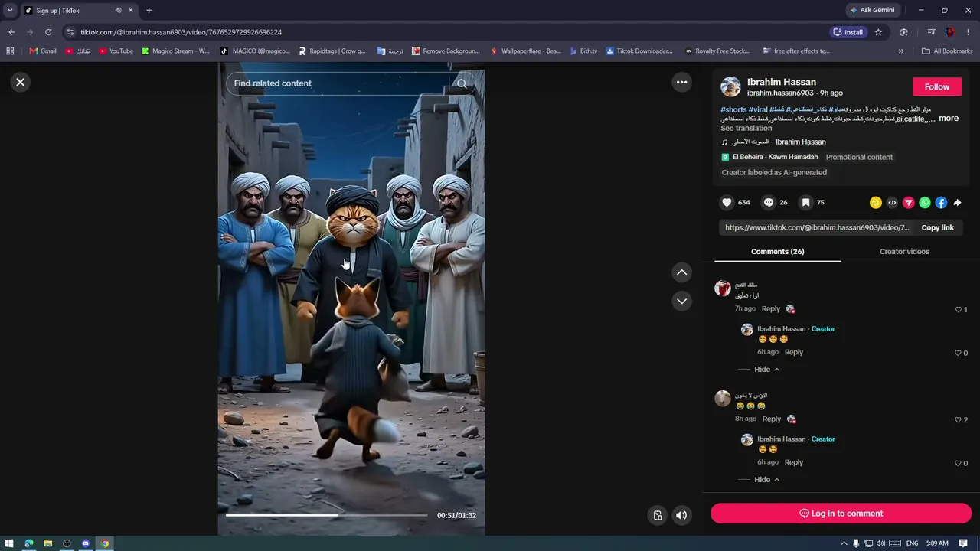Copy the video link
Image resolution: width=980 pixels, height=551 pixels.
[937, 227]
